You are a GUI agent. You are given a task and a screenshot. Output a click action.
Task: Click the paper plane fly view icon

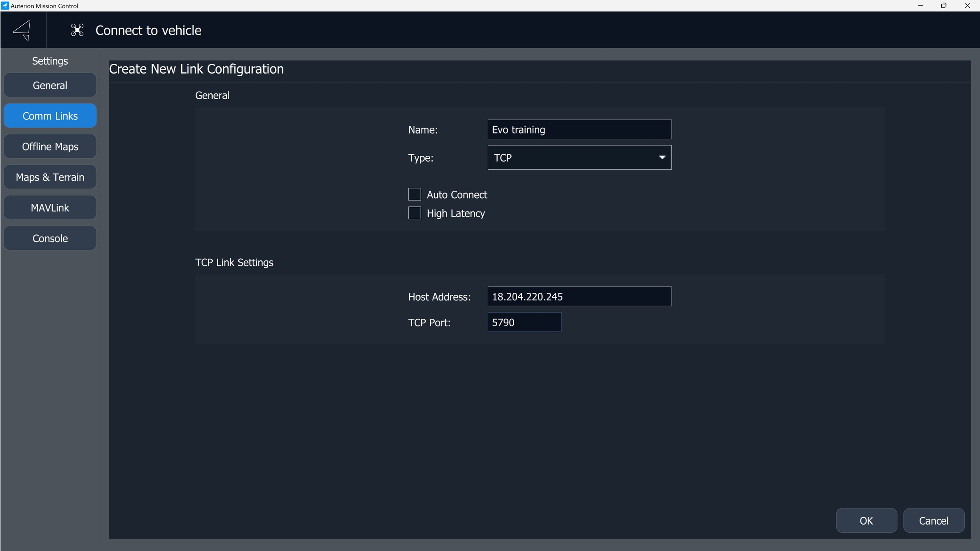pos(22,30)
